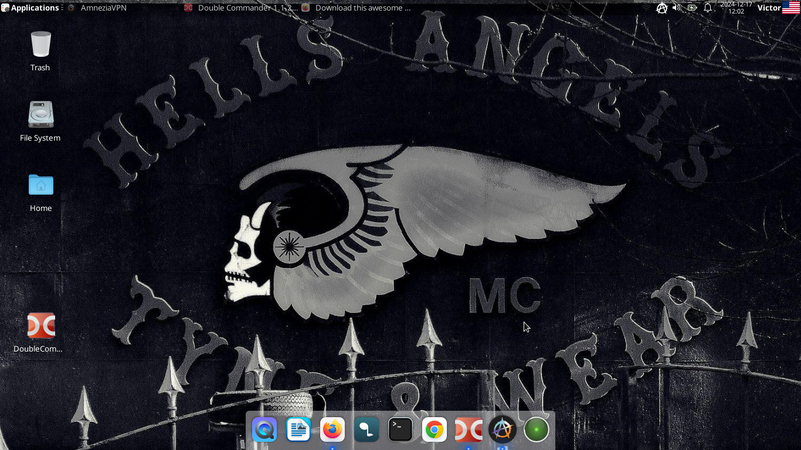The image size is (801, 450).
Task: Launch the document writer app in dock
Action: 298,430
